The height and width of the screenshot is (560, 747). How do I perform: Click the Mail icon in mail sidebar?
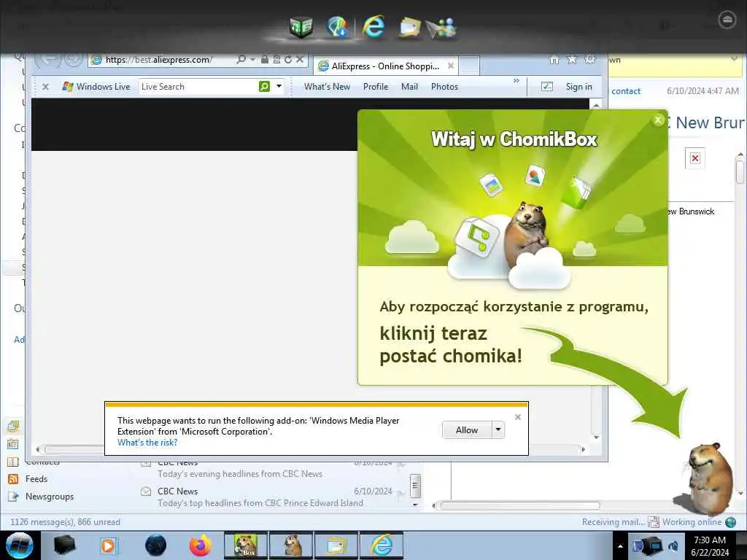pos(13,427)
